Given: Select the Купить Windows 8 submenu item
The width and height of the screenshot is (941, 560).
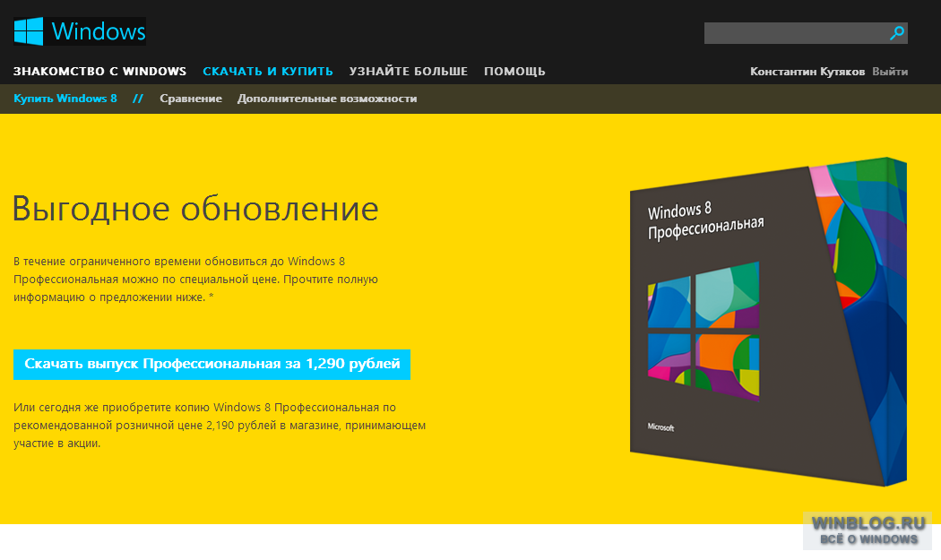Looking at the screenshot, I should tap(65, 99).
